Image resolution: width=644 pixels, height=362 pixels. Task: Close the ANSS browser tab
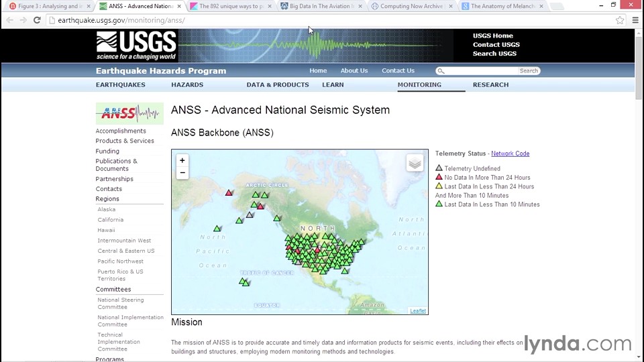tap(179, 6)
